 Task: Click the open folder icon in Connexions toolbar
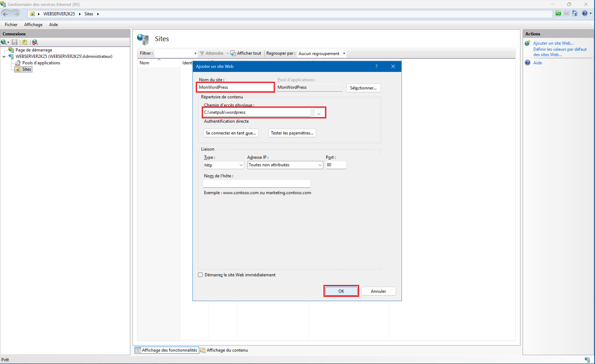24,42
